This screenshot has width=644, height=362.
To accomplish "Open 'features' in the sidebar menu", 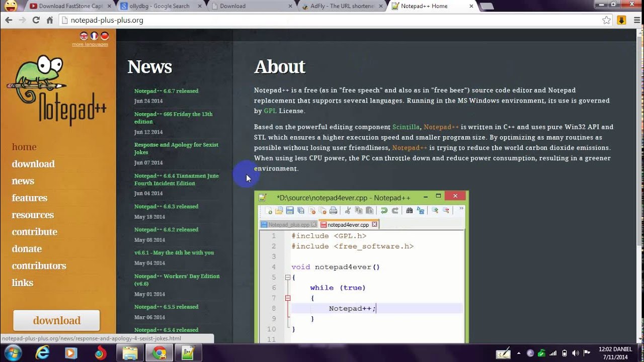I will coord(30,198).
